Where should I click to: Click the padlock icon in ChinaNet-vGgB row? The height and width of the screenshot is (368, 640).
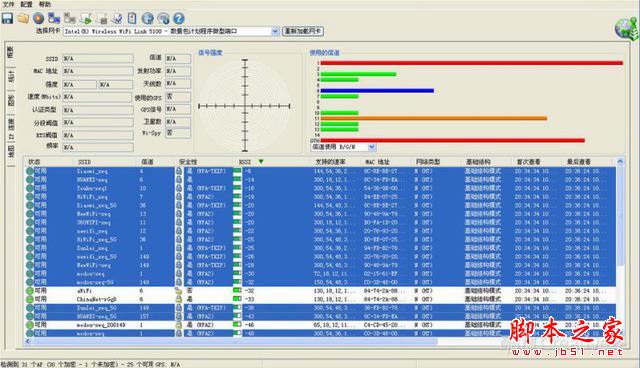[x=178, y=299]
